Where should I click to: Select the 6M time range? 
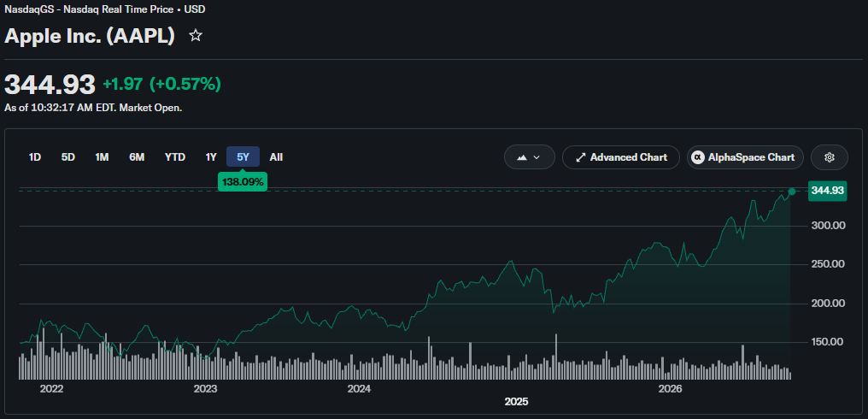pyautogui.click(x=137, y=156)
